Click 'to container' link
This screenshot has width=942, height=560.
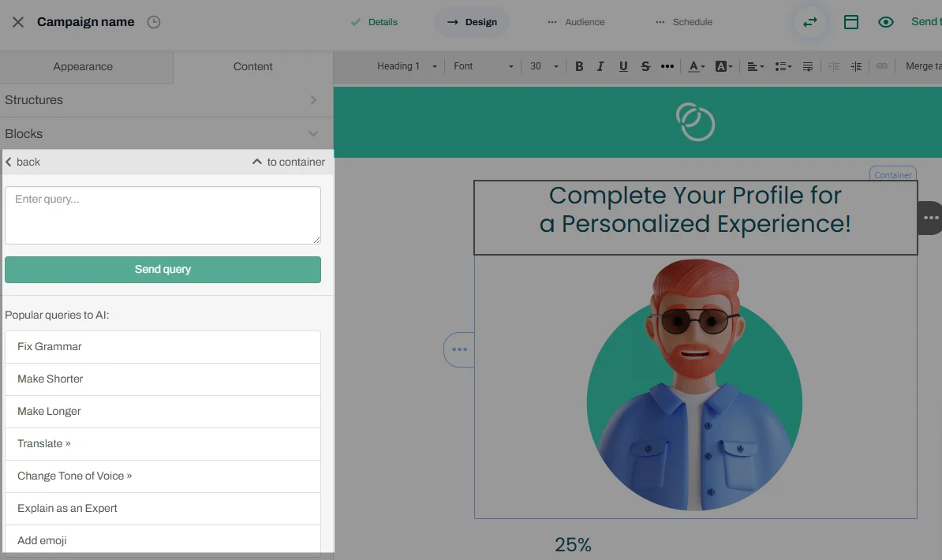(x=289, y=162)
